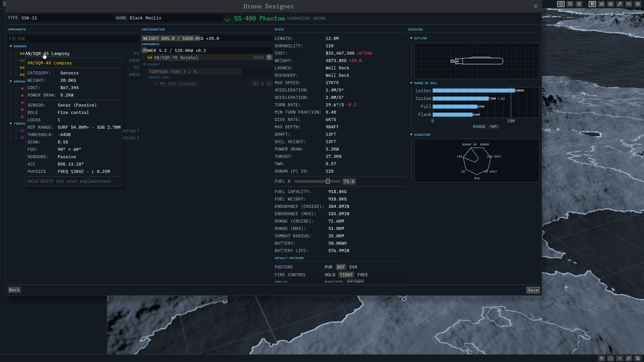Select the circle drawing tool
Image resolution: width=644 pixels, height=362 pixels.
(x=610, y=358)
